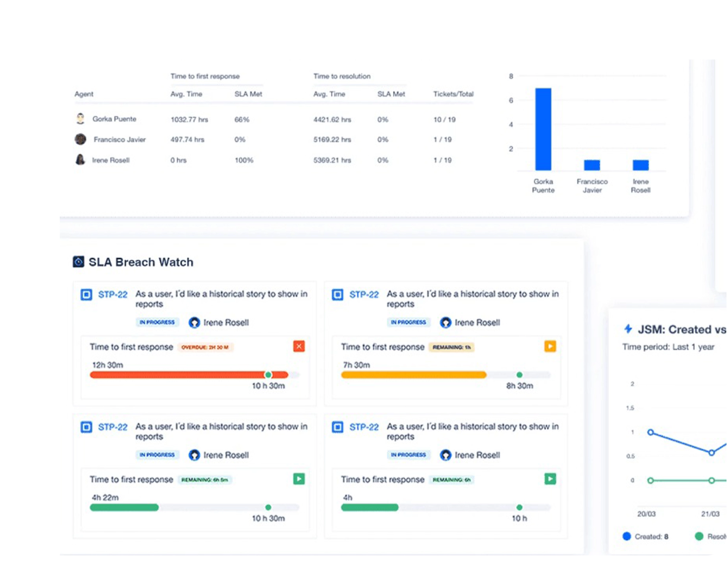
Task: Click Irene Rosell's avatar in the first breach card
Action: click(x=194, y=323)
